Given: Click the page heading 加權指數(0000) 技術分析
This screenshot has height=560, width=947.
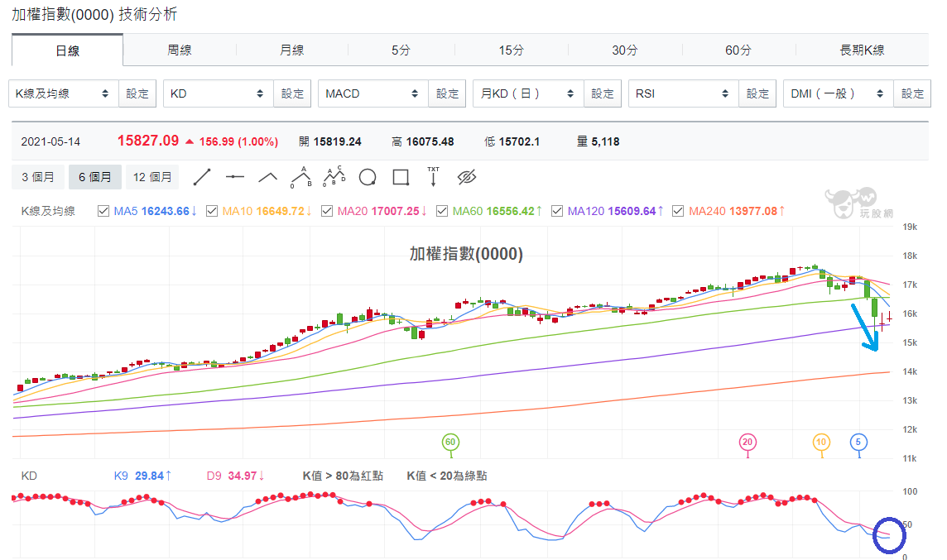Looking at the screenshot, I should (94, 15).
